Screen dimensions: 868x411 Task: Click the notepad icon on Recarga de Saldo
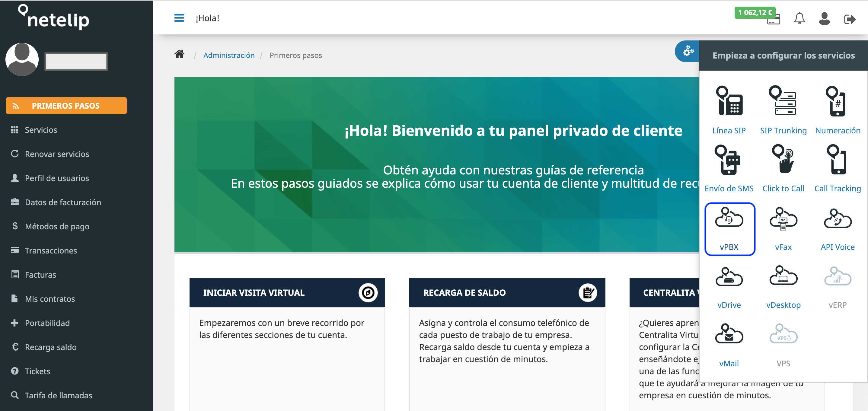tap(588, 292)
